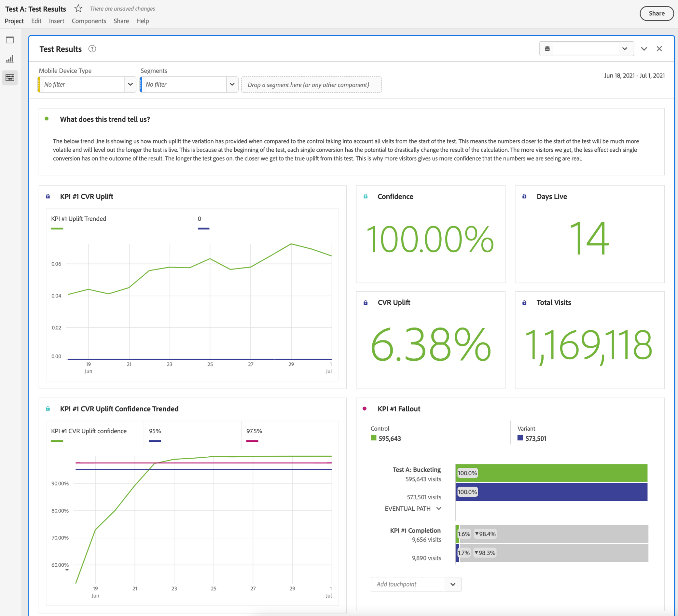Click the segment drop zone input field
Viewport: 678px width, 616px height.
[311, 84]
